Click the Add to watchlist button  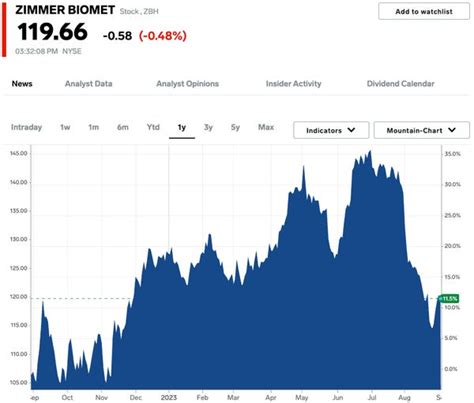coord(424,11)
